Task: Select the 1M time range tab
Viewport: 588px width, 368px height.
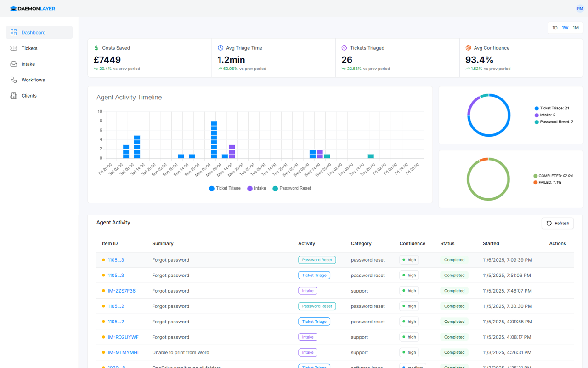Action: pos(576,28)
